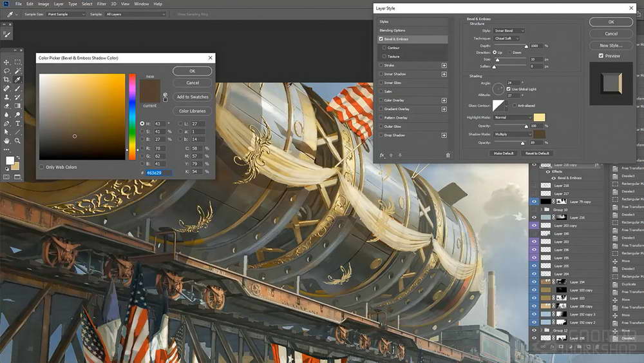644x363 pixels.
Task: Select the Pen tool
Action: click(x=6, y=123)
